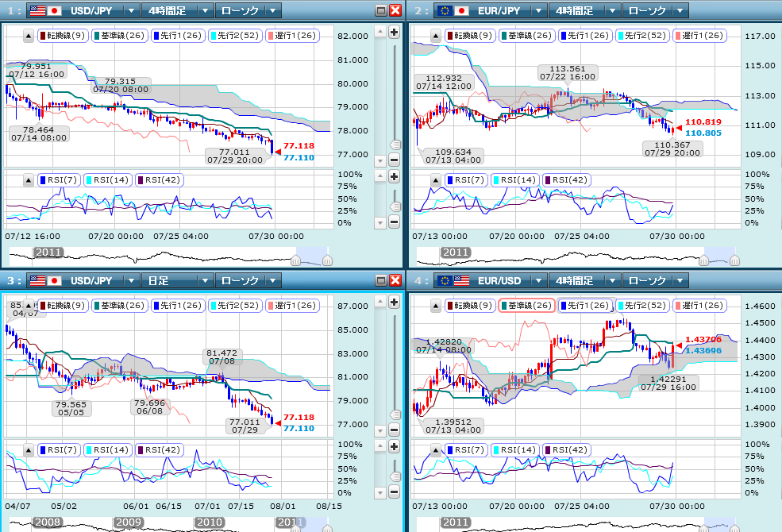Screen dimensions: 782x532
Task: Click right range handle on chart 1 overview
Action: pos(327,260)
